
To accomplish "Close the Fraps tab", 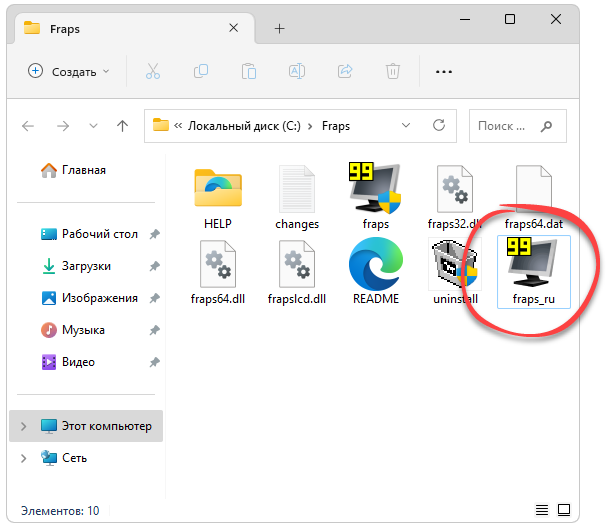I will [233, 28].
